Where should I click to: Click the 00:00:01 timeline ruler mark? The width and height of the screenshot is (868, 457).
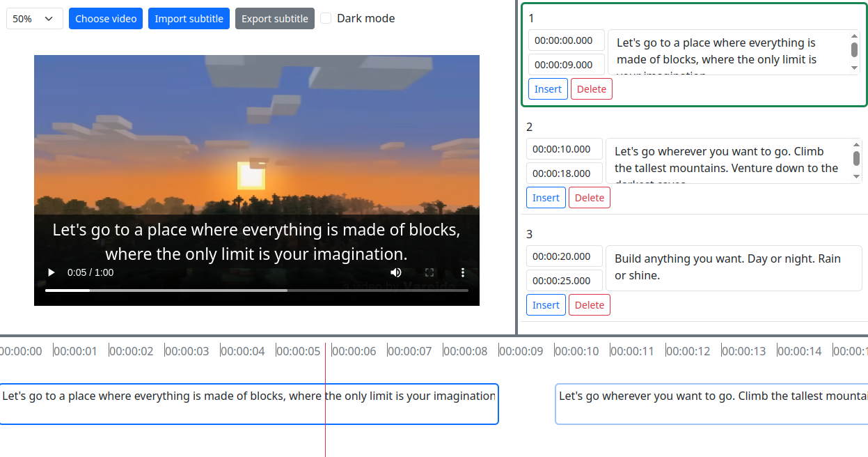point(76,351)
